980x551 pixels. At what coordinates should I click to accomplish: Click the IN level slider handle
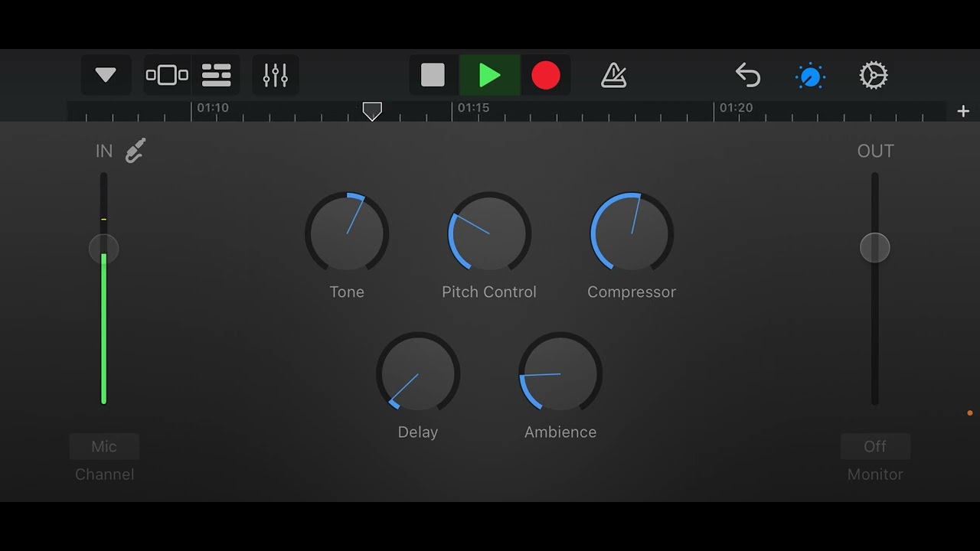pyautogui.click(x=104, y=249)
